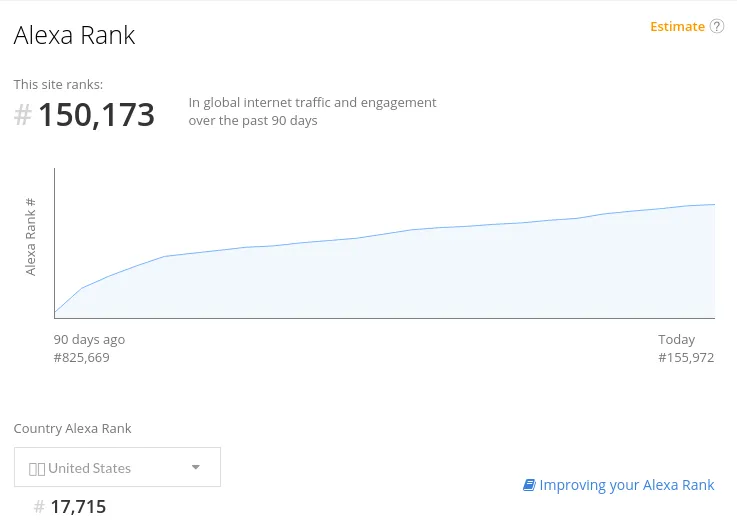Open the United States country dropdown
737x530 pixels.
coord(118,467)
